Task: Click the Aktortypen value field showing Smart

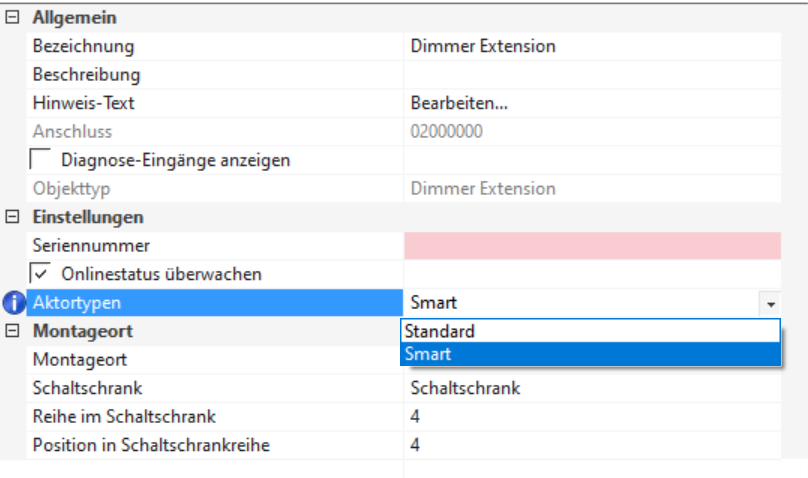Action: coord(580,303)
